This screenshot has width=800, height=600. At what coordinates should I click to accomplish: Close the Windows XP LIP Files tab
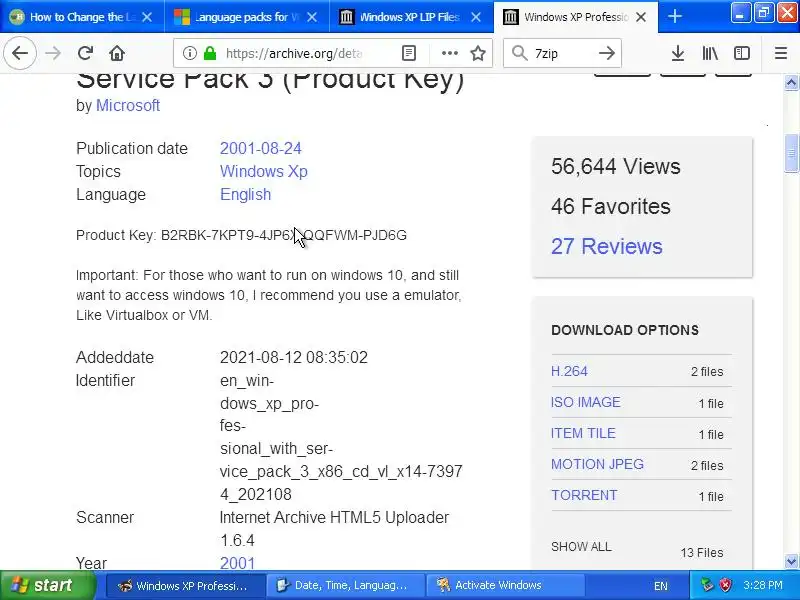pyautogui.click(x=476, y=17)
